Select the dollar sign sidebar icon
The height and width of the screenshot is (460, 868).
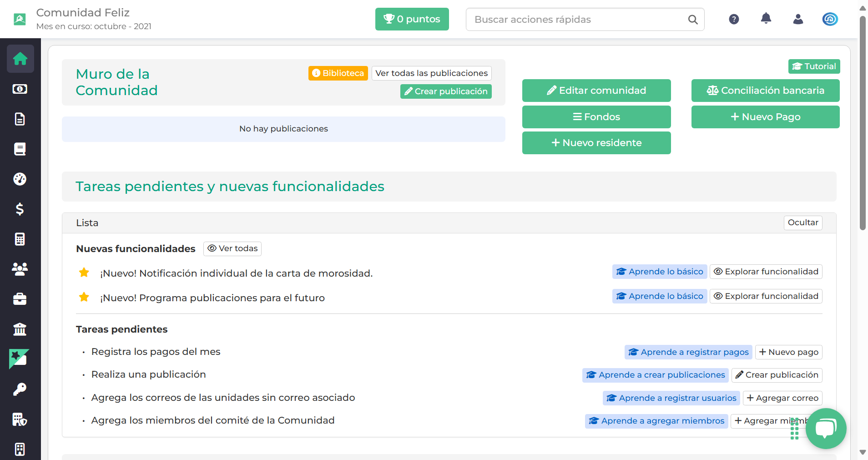coord(20,209)
